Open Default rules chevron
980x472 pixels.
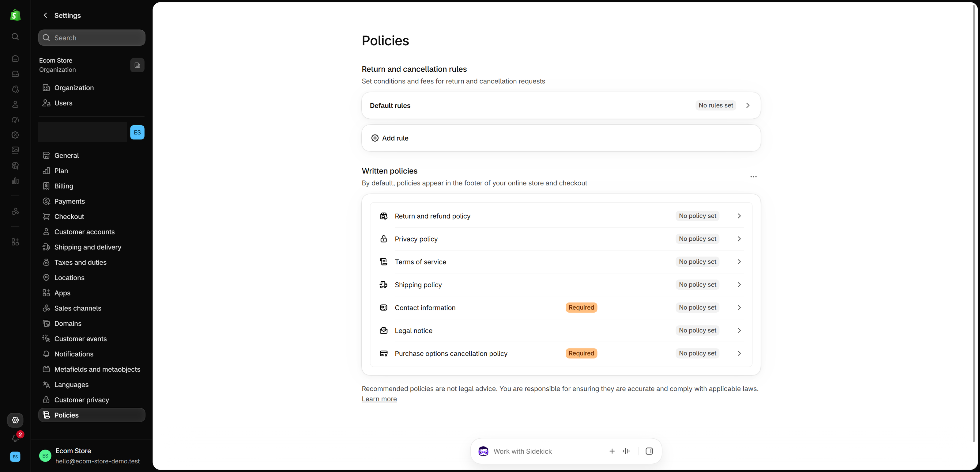pos(748,105)
